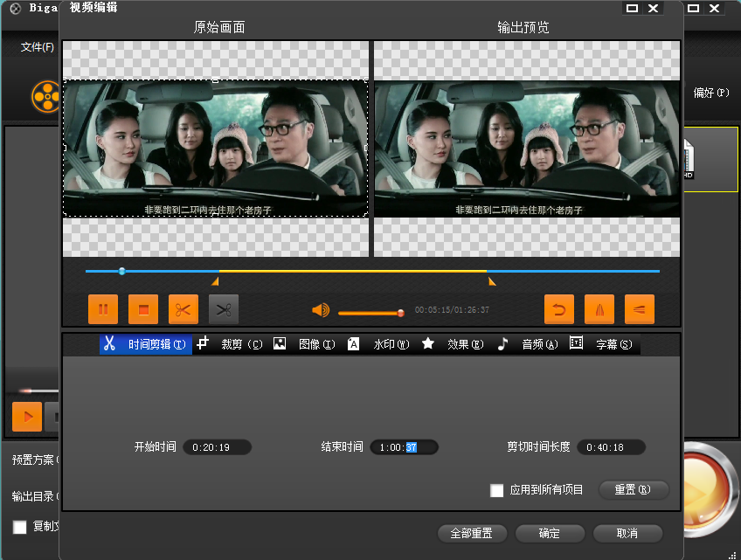Screen dimensions: 741x560
Task: Click the 剪切时间长度 field showing 0:40:18
Action: (x=611, y=447)
